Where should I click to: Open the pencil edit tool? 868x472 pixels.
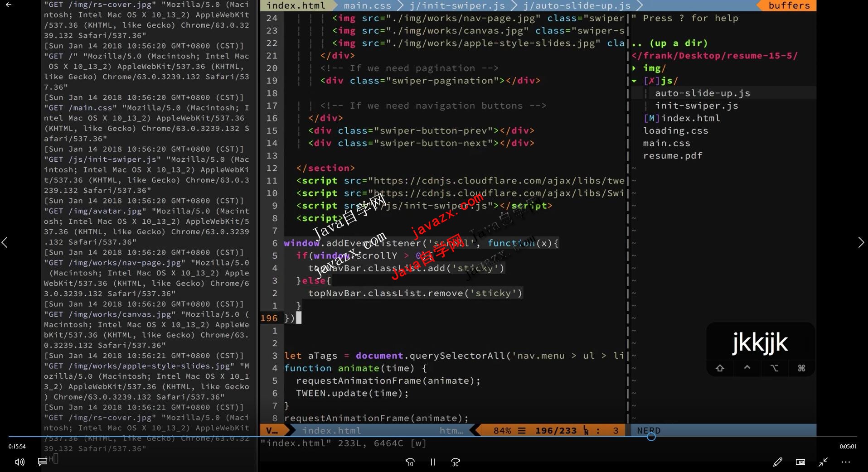point(777,462)
